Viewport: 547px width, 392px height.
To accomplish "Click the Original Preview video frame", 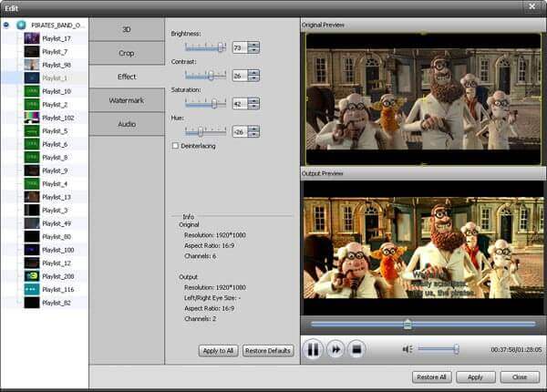I will (x=423, y=98).
